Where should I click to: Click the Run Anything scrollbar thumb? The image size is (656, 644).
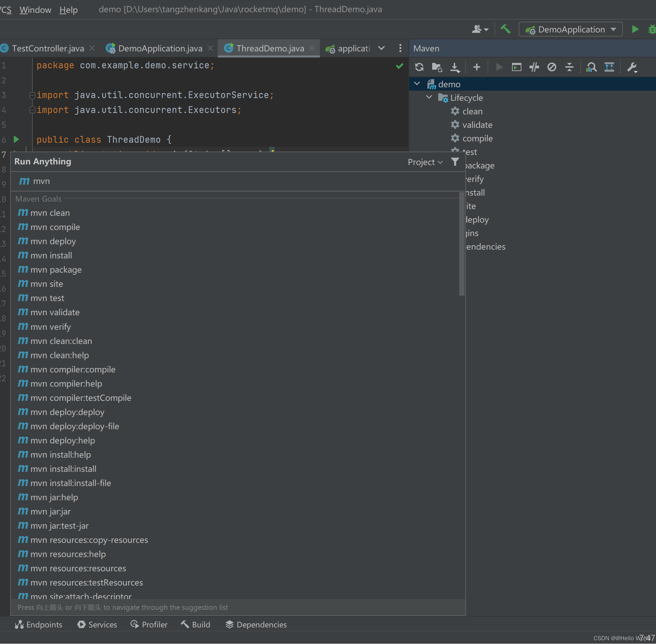462,244
